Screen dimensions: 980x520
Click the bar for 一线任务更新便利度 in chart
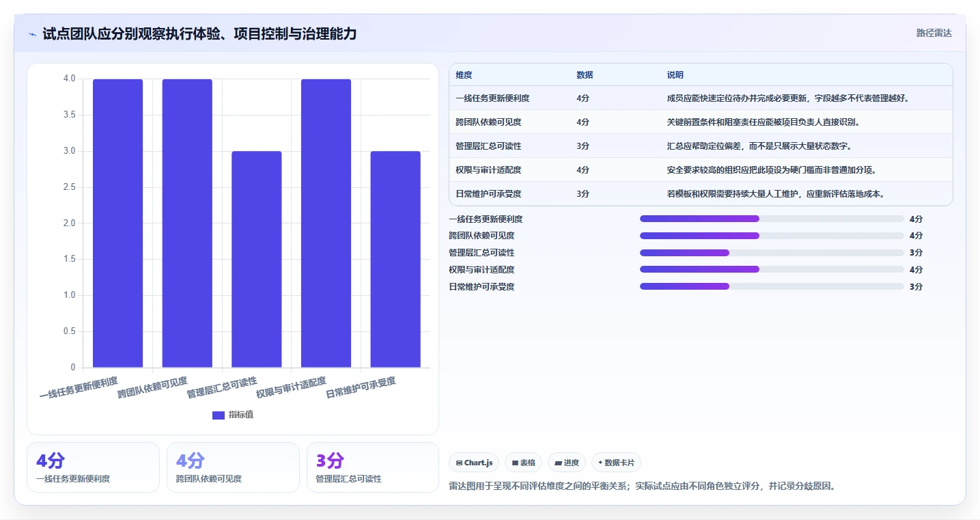click(x=117, y=223)
